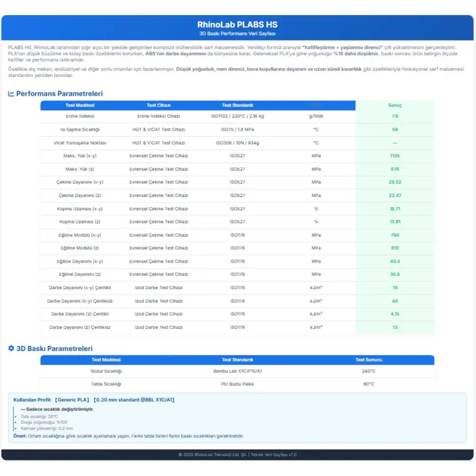
Task: Select Darbe Dayanımı (z) Çentiksiz row label
Action: coord(80,327)
